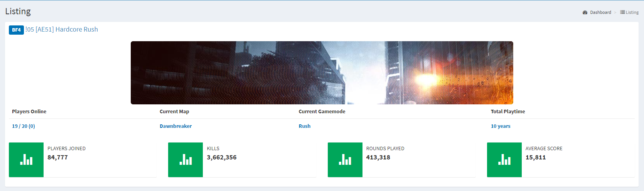The image size is (644, 191).
Task: Click the AVERAGE SCORE label
Action: click(x=544, y=148)
